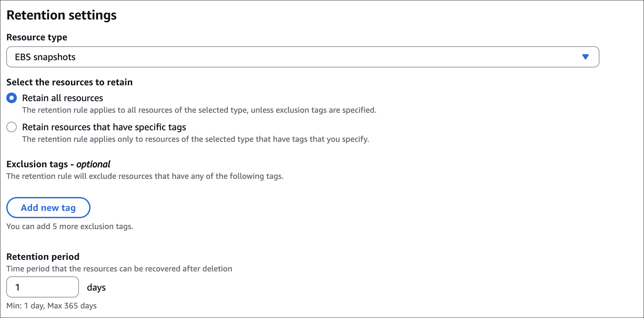This screenshot has height=318, width=644.
Task: Click the Retention settings heading
Action: (x=61, y=15)
